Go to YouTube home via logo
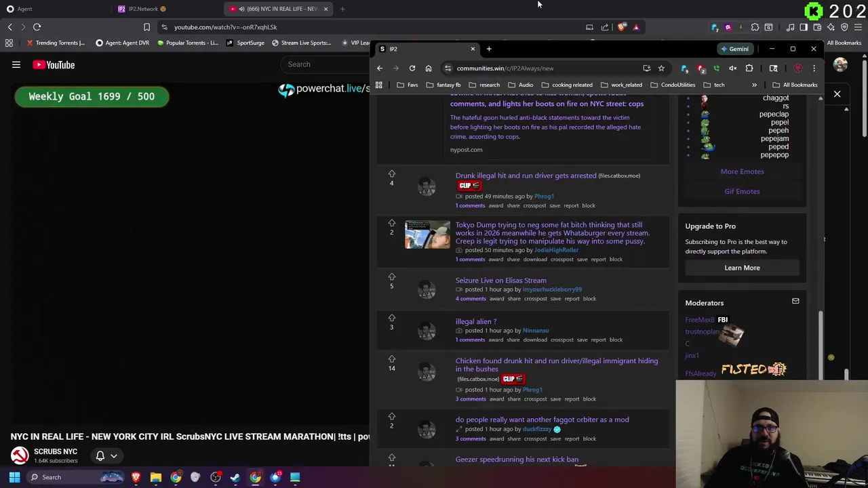The width and height of the screenshot is (868, 488). 54,64
